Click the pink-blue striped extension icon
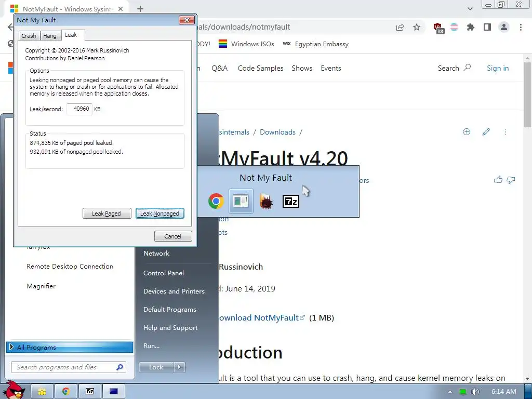The height and width of the screenshot is (399, 532). [454, 27]
